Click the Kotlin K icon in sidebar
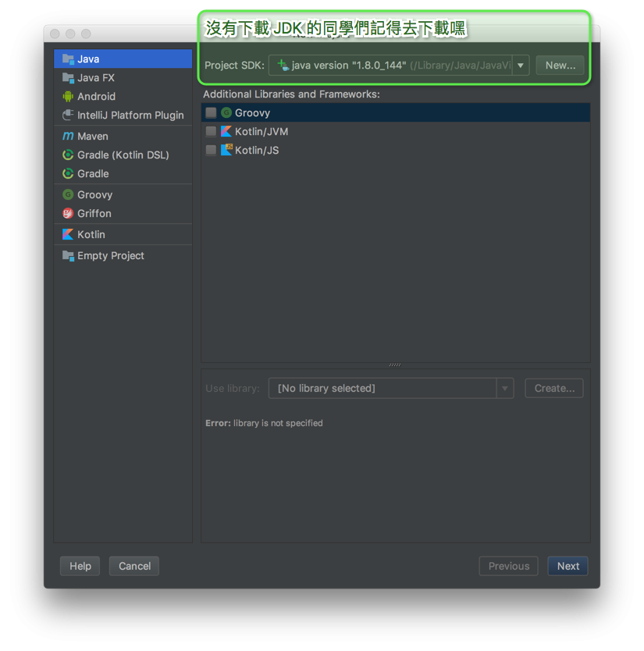Image resolution: width=644 pixels, height=651 pixels. point(68,234)
